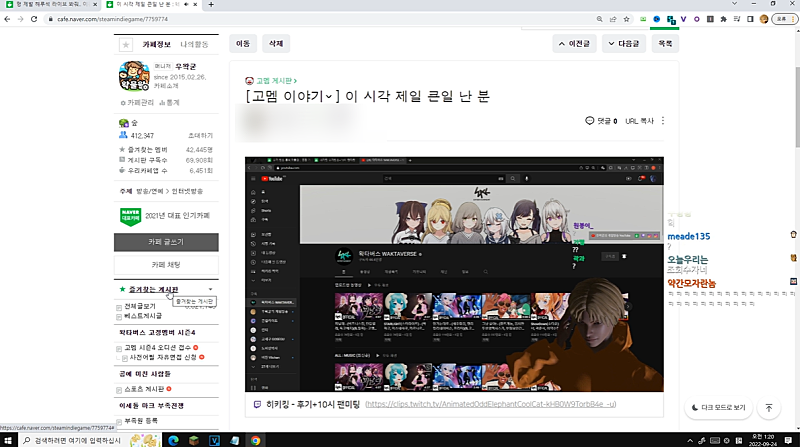Click the site lock icon in address bar
This screenshot has width=800, height=447.
tap(51, 19)
